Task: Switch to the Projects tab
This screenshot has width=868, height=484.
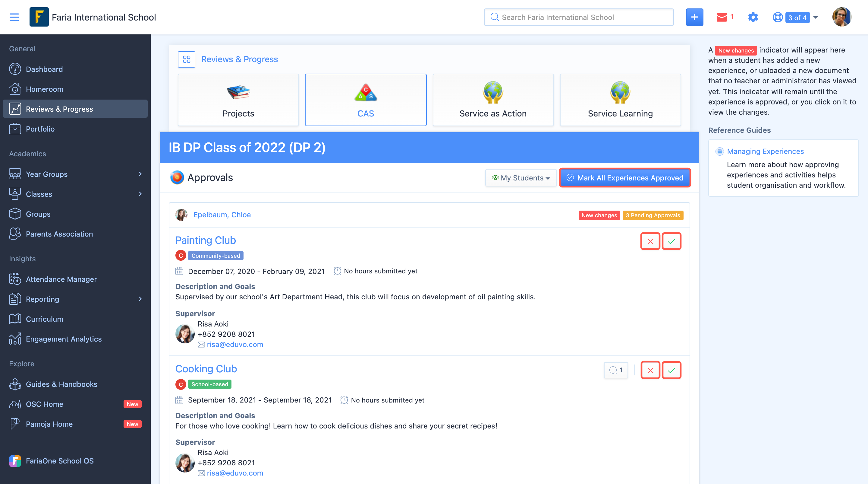Action: [238, 100]
